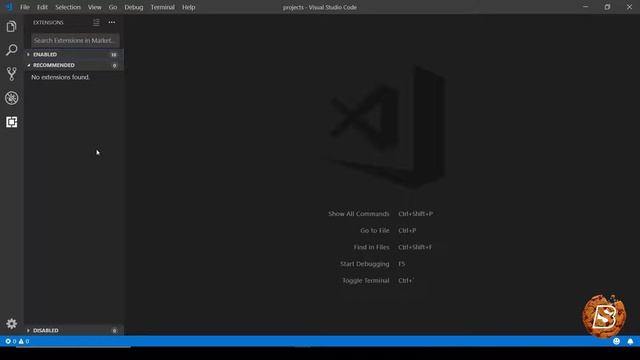Open the feedback smiley in status bar
The height and width of the screenshot is (360, 640).
tap(616, 341)
